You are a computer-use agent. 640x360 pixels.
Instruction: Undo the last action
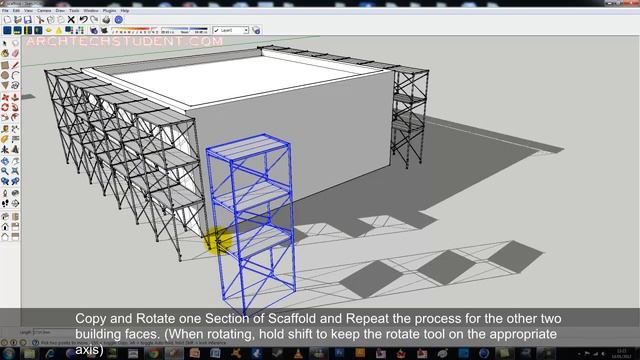[83, 20]
